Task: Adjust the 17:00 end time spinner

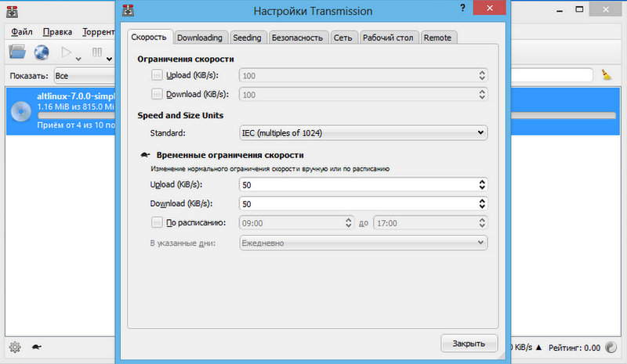Action: 482,222
